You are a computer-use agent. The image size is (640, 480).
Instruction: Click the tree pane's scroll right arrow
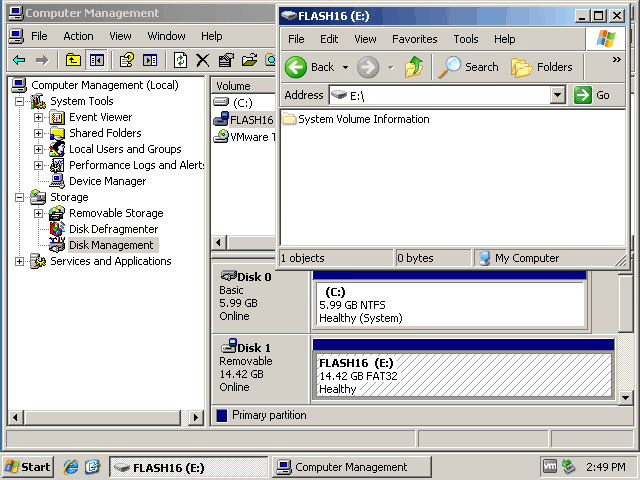[196, 417]
